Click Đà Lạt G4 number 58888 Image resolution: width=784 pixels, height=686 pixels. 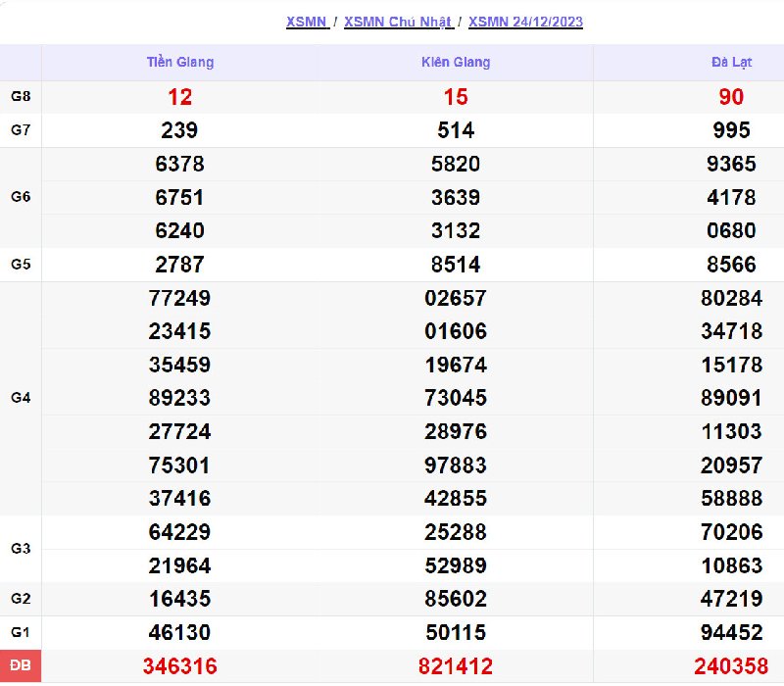(731, 498)
